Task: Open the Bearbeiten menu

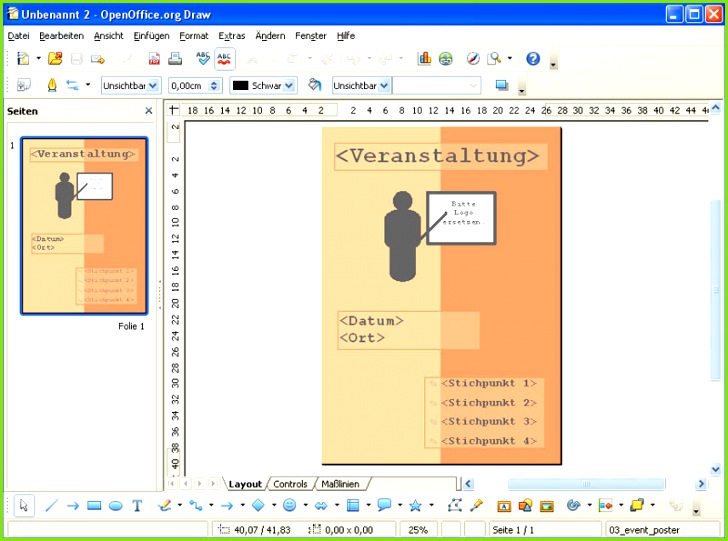Action: coord(62,36)
